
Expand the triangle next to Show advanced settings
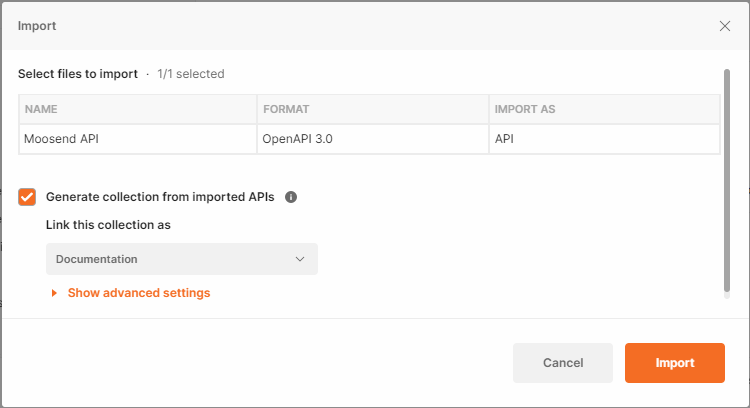click(x=53, y=294)
